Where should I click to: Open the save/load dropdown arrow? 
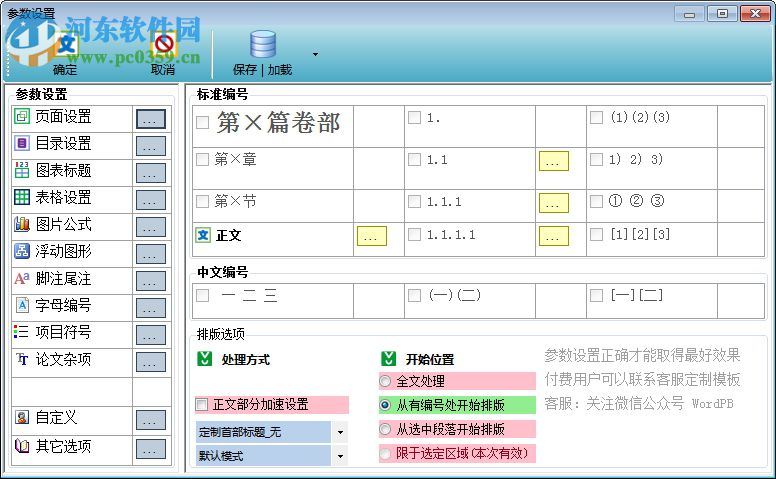(315, 54)
